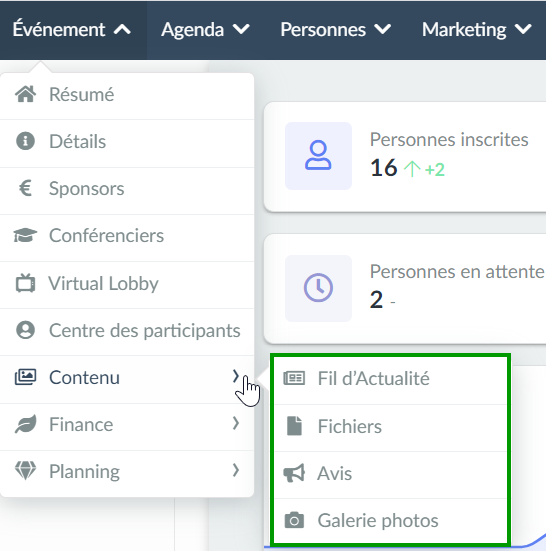Click the megaphone icon next to Avis

tap(294, 473)
